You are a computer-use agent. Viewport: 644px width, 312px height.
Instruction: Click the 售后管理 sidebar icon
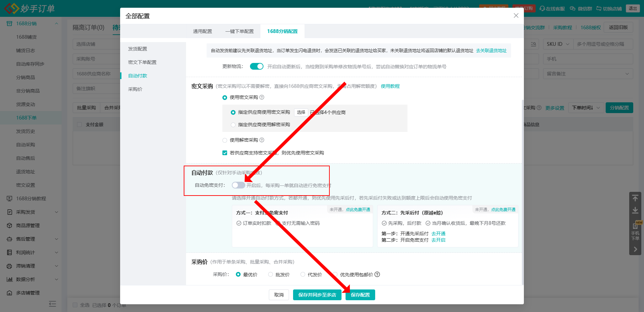[x=9, y=239]
